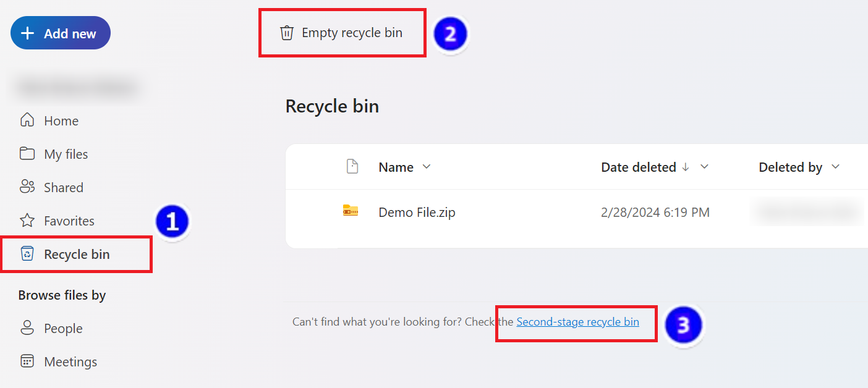The width and height of the screenshot is (868, 388).
Task: Click the trash icon beside Empty recycle bin
Action: [x=287, y=33]
